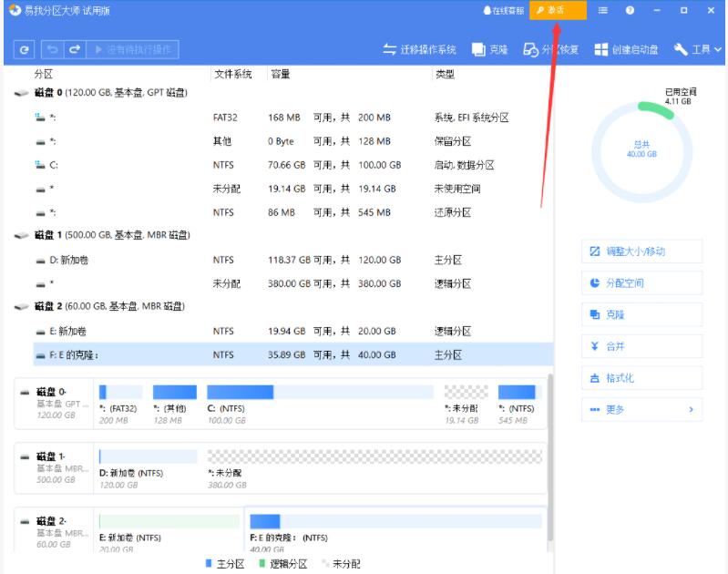This screenshot has width=728, height=574.
Task: Select the F: E 的克隆 partition row
Action: click(x=293, y=354)
